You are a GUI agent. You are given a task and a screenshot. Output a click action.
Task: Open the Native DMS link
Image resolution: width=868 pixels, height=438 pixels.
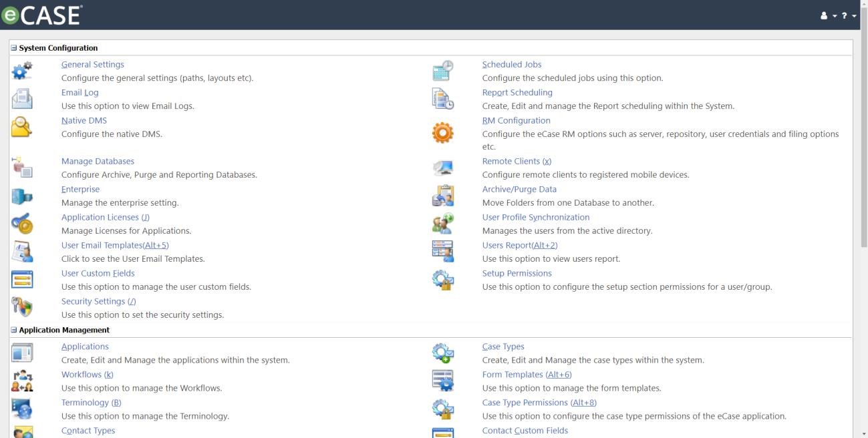pyautogui.click(x=84, y=121)
